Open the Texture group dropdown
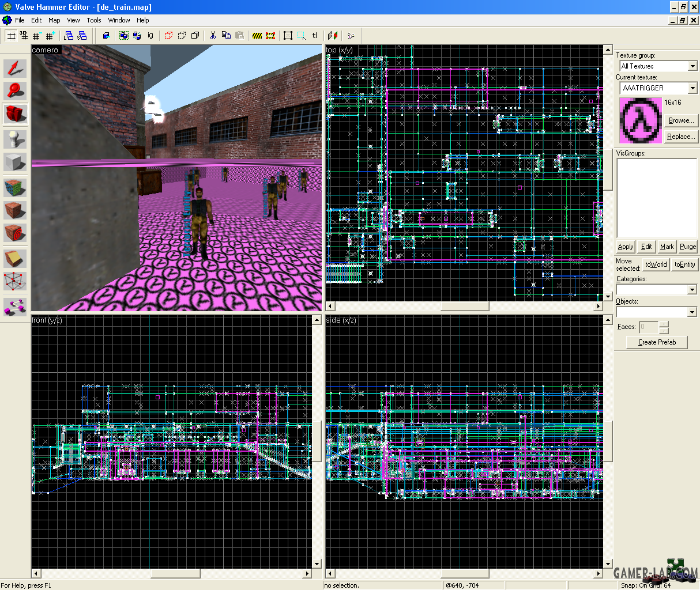This screenshot has height=590, width=700. tap(693, 66)
